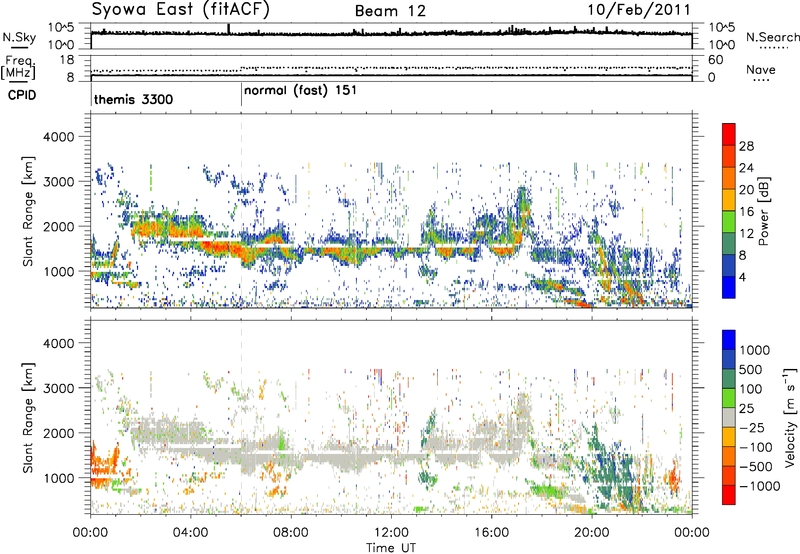Click the "normal (fast) 151" CPID entry

[300, 91]
